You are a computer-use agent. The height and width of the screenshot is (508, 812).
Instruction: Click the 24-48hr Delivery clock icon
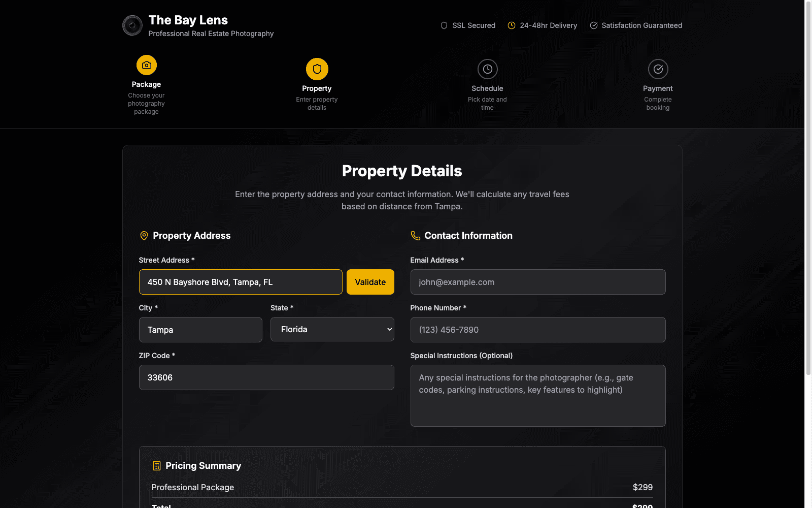point(512,25)
